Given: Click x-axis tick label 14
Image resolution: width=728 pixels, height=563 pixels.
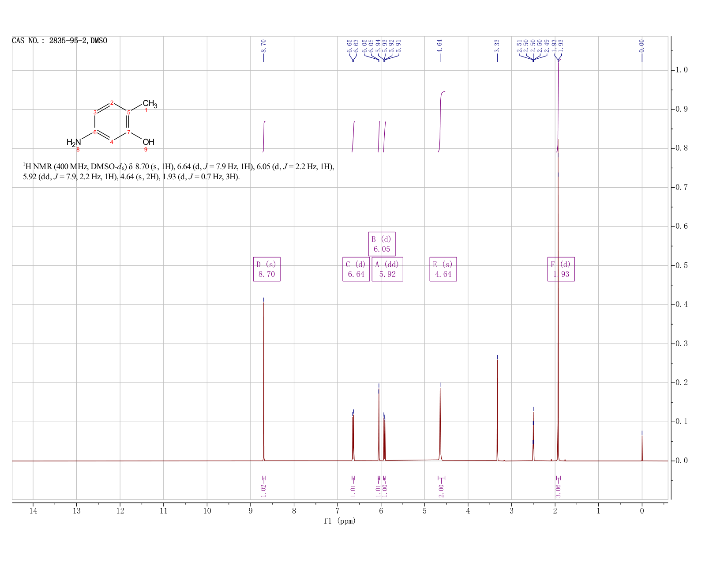Looking at the screenshot, I should (x=33, y=511).
